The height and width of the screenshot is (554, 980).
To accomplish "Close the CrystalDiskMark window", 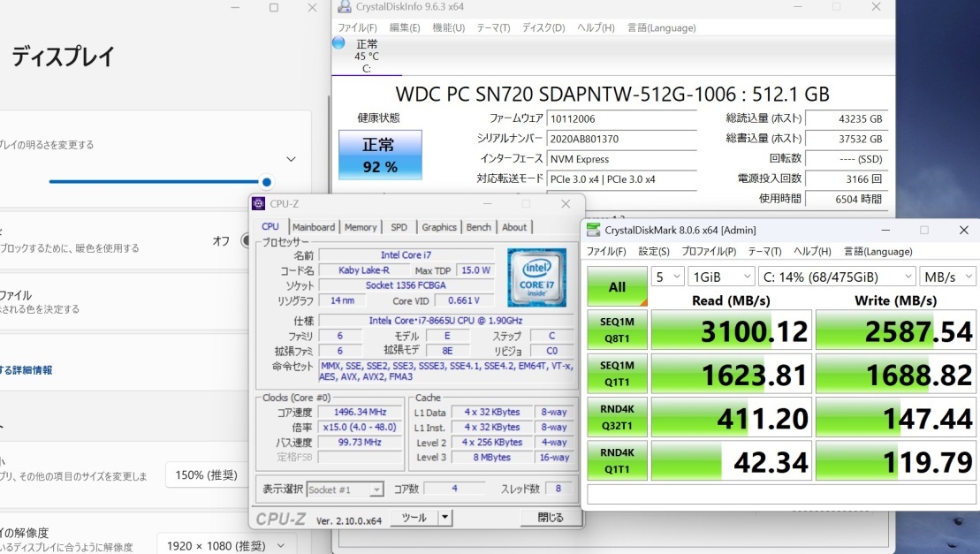I will coord(964,230).
